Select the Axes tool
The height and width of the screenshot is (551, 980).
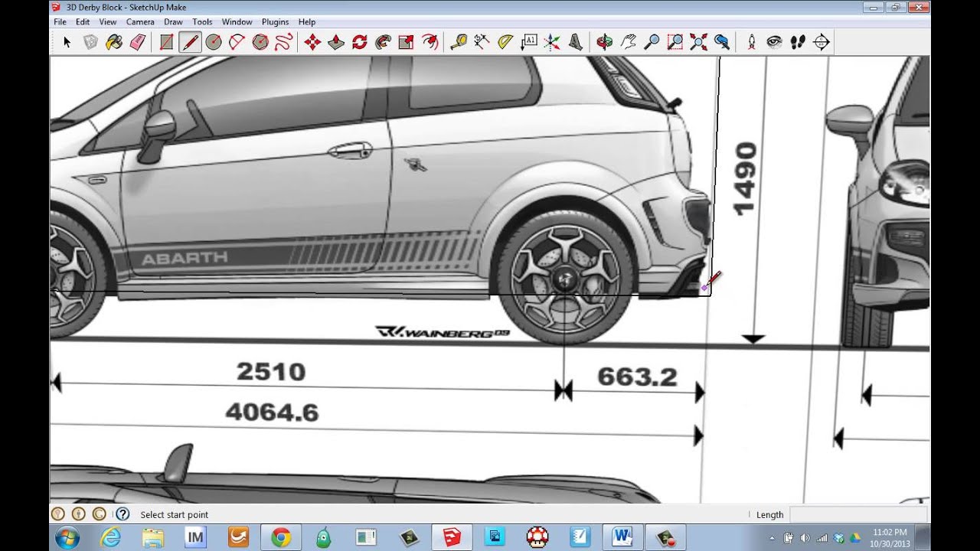coord(552,42)
